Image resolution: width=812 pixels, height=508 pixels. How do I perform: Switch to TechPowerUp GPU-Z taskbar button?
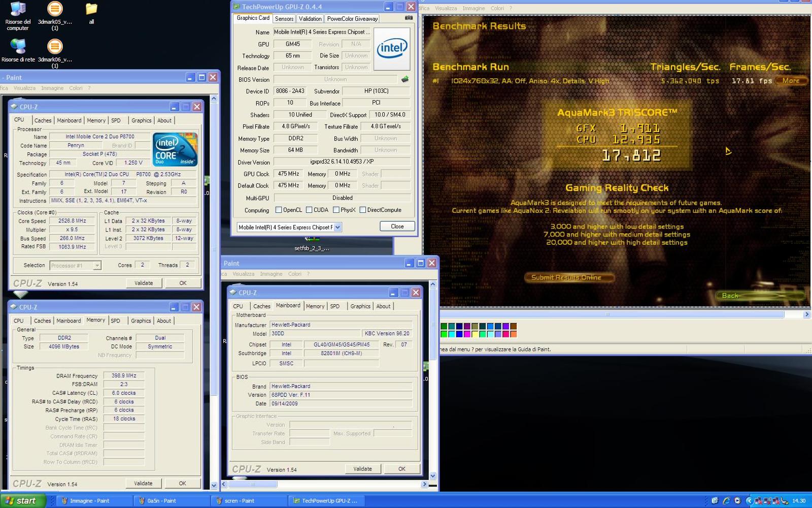coord(326,501)
